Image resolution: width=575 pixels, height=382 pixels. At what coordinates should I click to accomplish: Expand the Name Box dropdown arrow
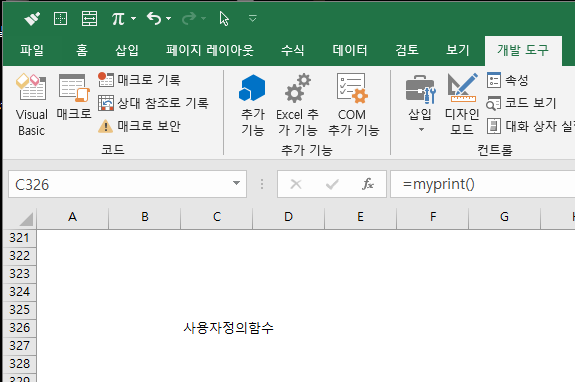[x=237, y=183]
